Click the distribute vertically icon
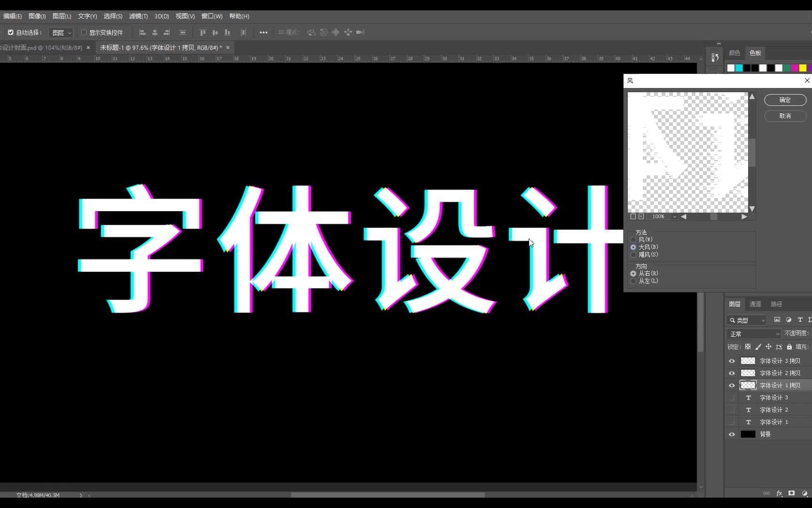Image resolution: width=812 pixels, height=508 pixels. click(x=183, y=32)
